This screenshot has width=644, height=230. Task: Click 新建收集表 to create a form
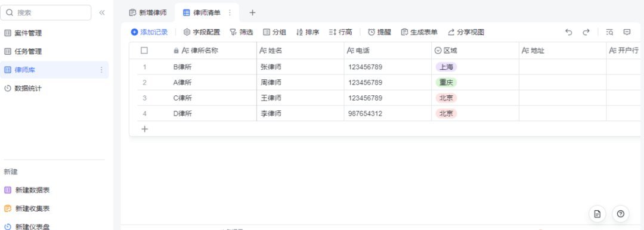(27, 209)
